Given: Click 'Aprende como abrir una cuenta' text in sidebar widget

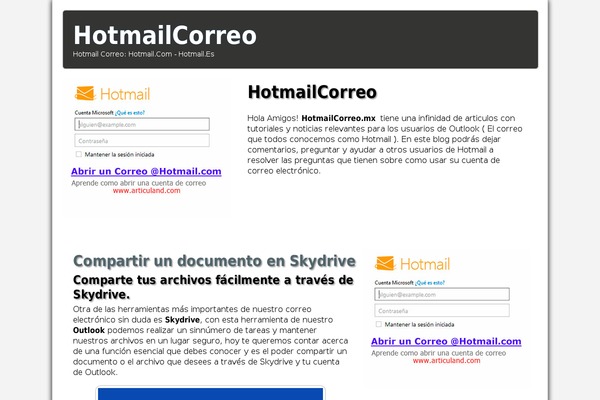Looking at the screenshot, I should pos(439,353).
